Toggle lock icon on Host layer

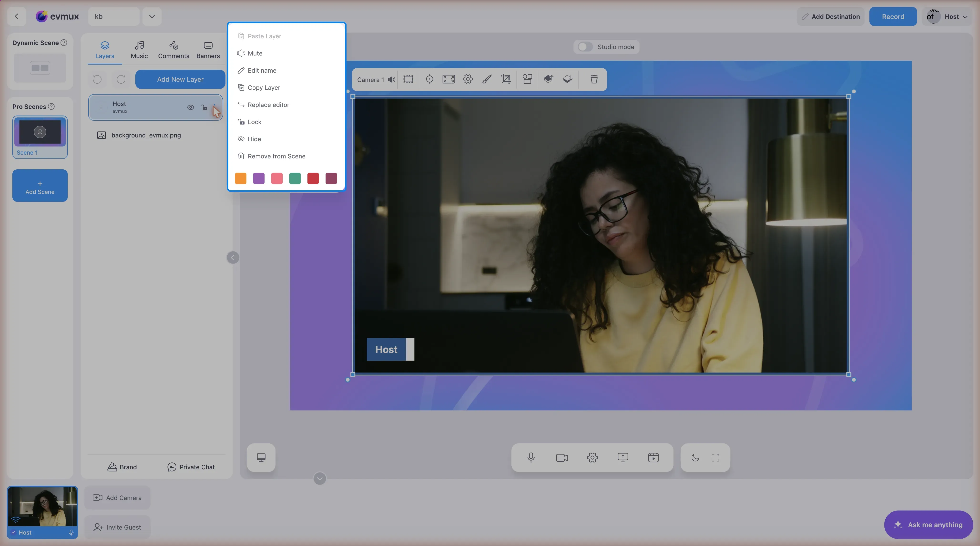[x=204, y=108]
